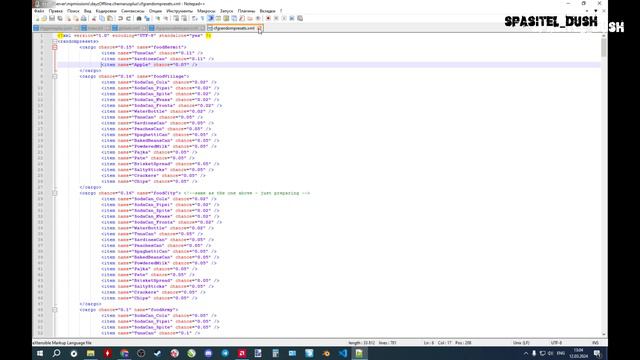
Task: Cut selection using the scissors toolbar icon
Action: click(x=94, y=18)
